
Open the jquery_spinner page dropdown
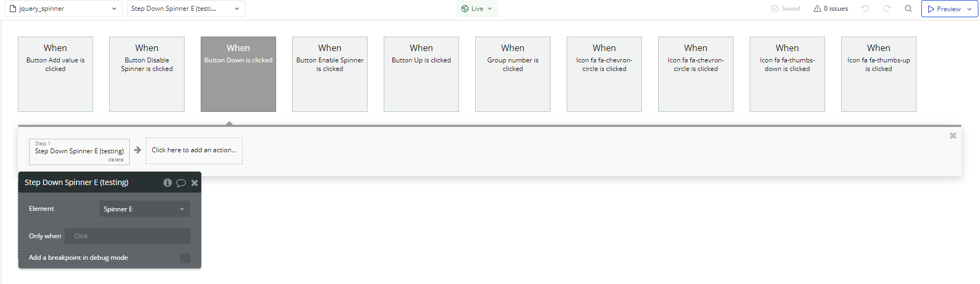pyautogui.click(x=63, y=9)
